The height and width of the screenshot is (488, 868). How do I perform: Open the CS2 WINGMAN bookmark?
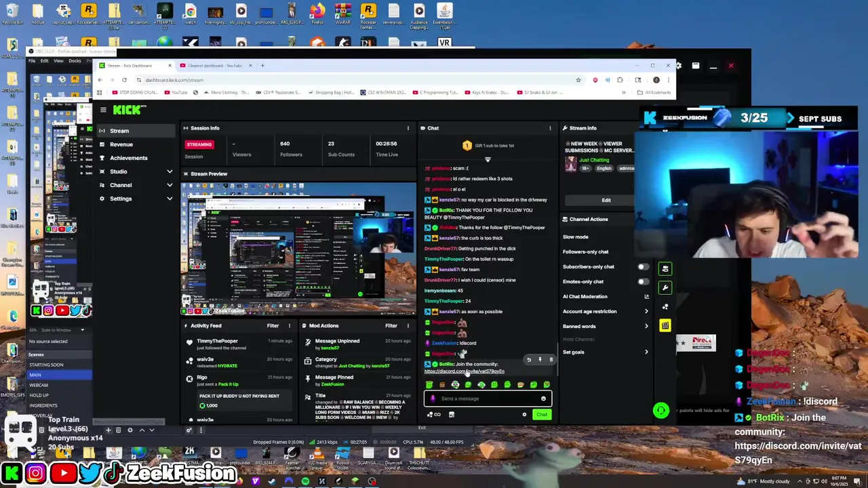point(383,92)
